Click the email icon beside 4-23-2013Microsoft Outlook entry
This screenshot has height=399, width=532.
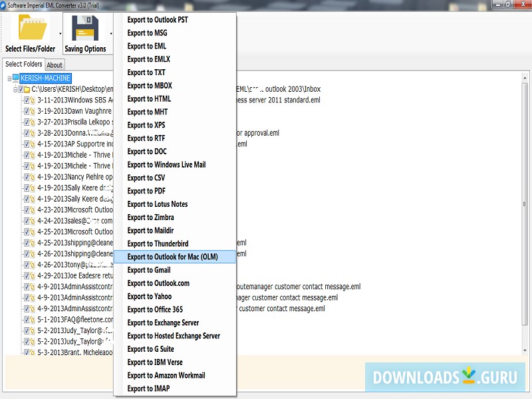pyautogui.click(x=32, y=209)
